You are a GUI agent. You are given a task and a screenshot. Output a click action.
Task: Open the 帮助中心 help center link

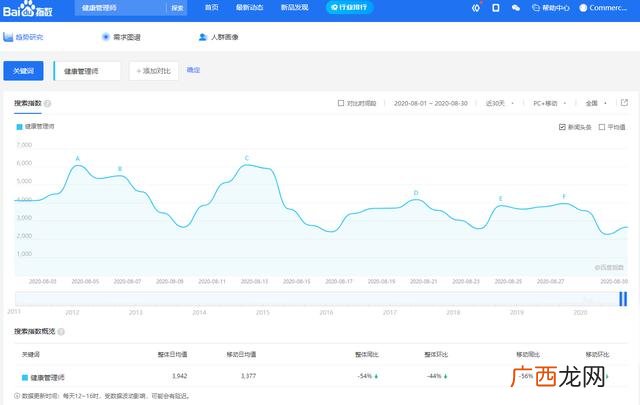pos(551,8)
